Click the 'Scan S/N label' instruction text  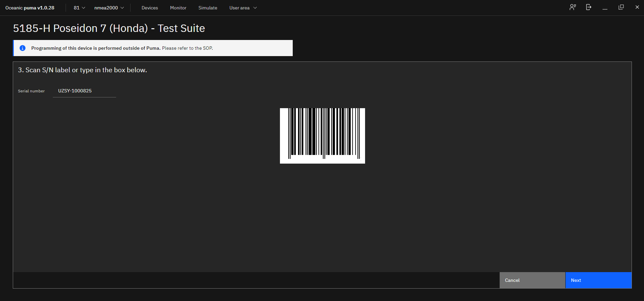82,70
